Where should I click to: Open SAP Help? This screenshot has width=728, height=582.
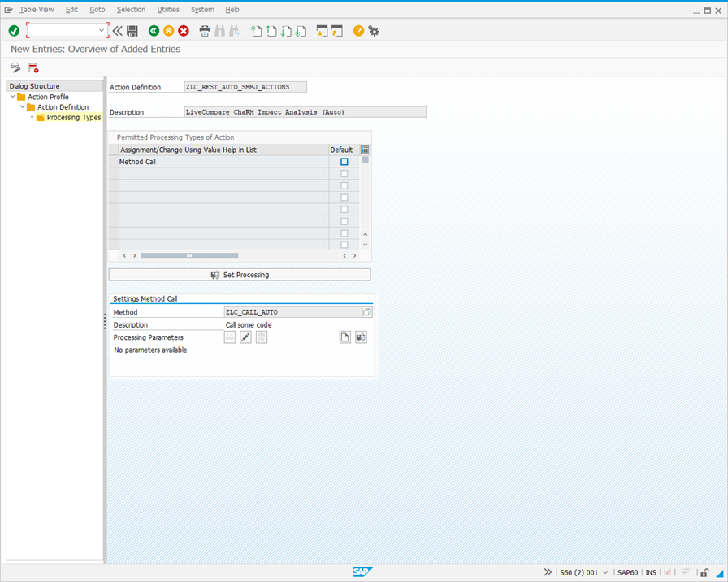tap(357, 30)
